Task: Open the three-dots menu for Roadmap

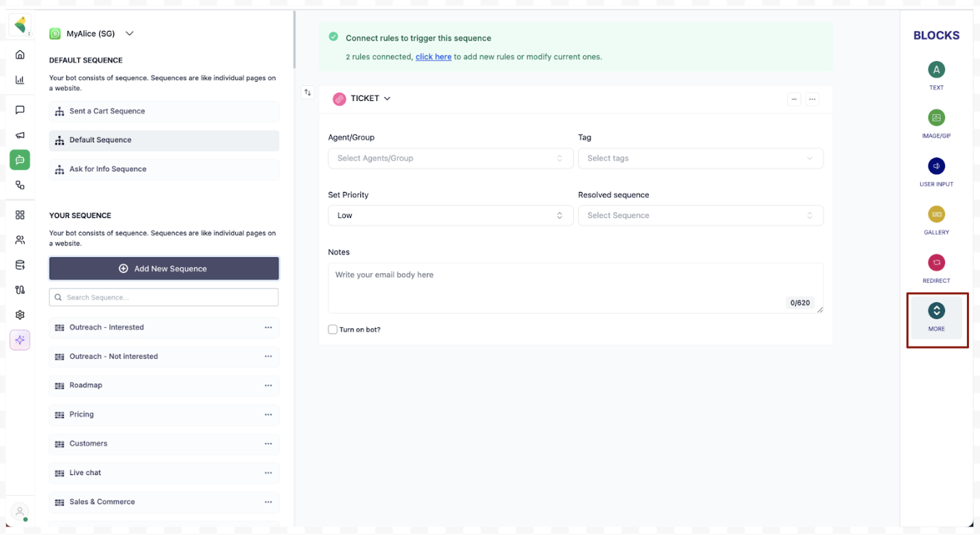Action: (268, 386)
